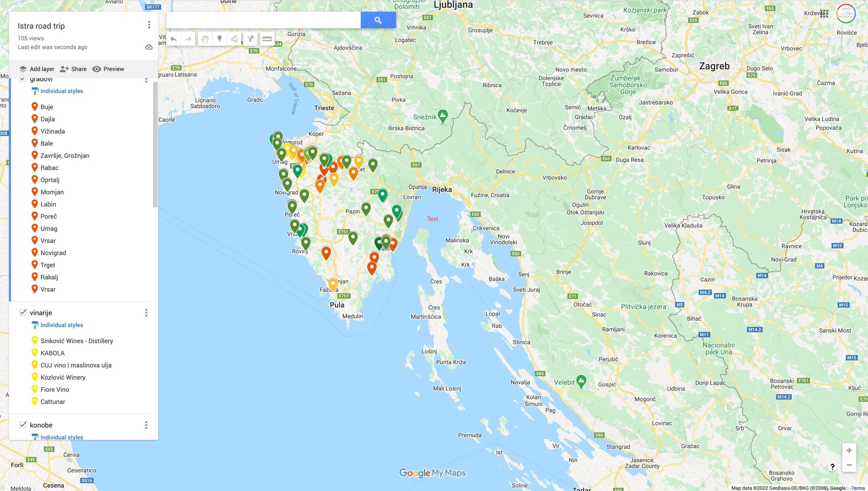The width and height of the screenshot is (868, 491).
Task: Select the hand pan tool
Action: (204, 38)
